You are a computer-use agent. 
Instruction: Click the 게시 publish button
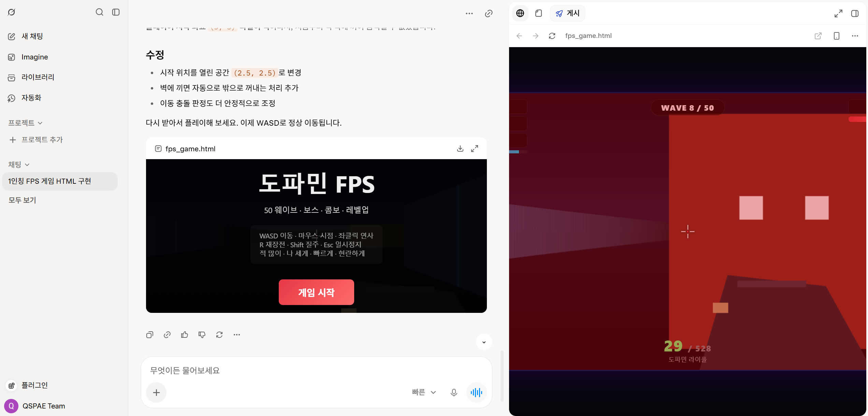567,13
